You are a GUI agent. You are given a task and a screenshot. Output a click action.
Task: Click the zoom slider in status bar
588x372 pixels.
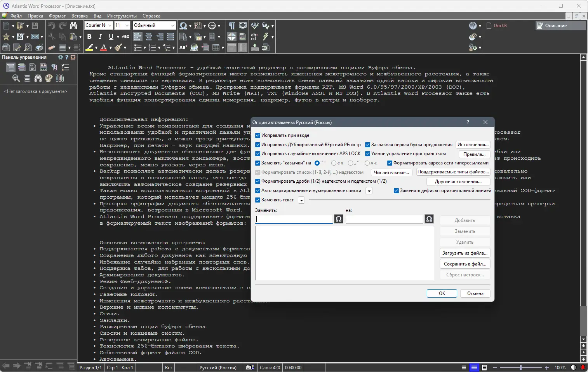point(520,367)
